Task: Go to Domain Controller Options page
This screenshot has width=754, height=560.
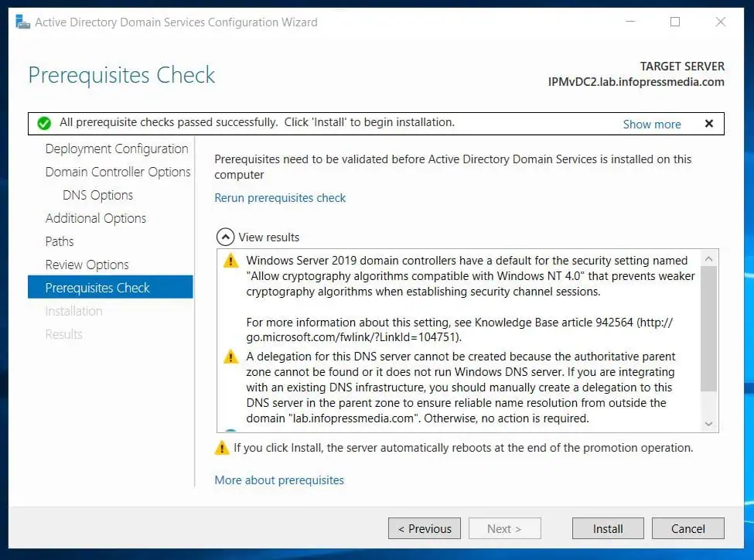Action: point(118,172)
